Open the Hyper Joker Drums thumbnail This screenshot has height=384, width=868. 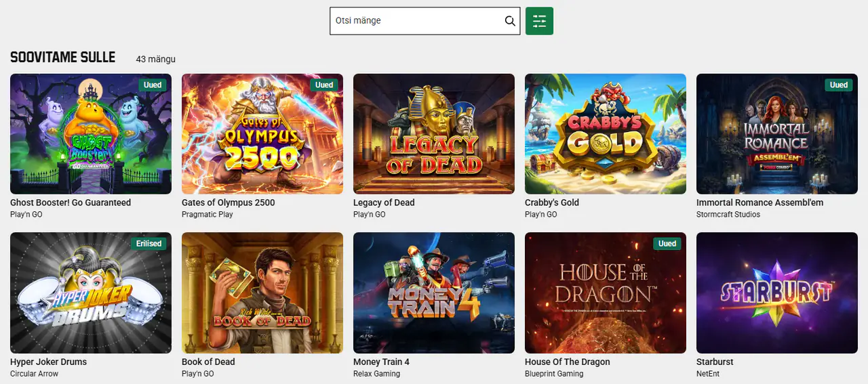(91, 293)
